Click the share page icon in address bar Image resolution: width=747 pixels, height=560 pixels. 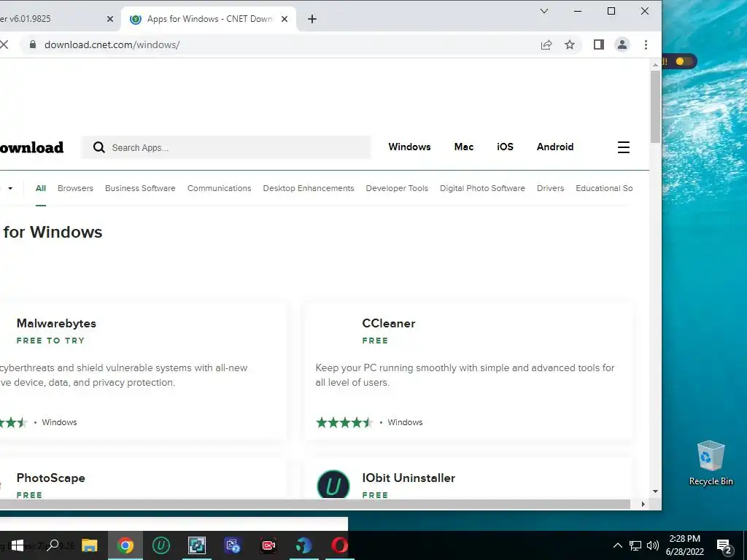point(546,44)
